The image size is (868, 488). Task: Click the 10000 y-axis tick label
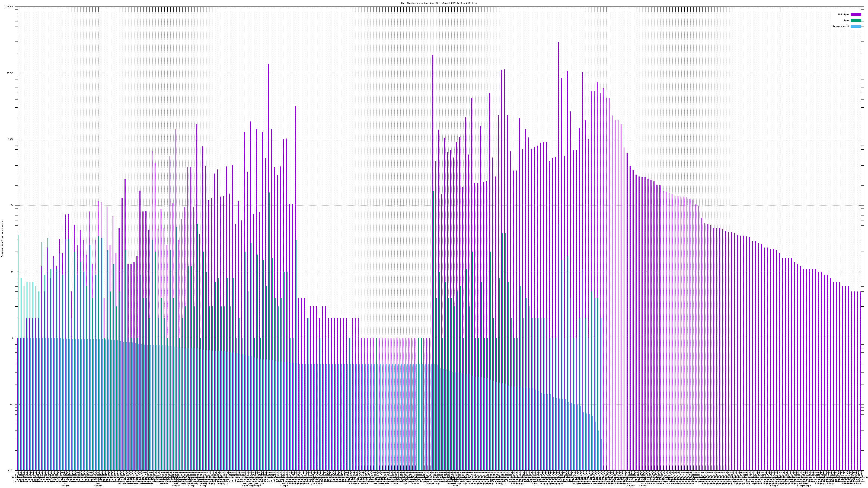11,73
